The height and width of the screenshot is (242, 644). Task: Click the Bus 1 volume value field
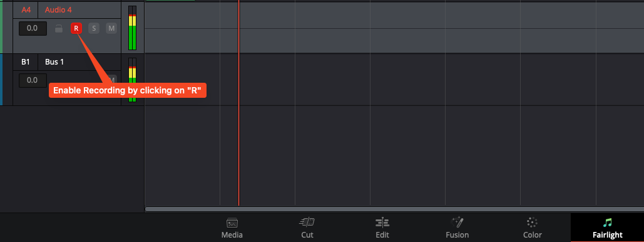coord(33,80)
